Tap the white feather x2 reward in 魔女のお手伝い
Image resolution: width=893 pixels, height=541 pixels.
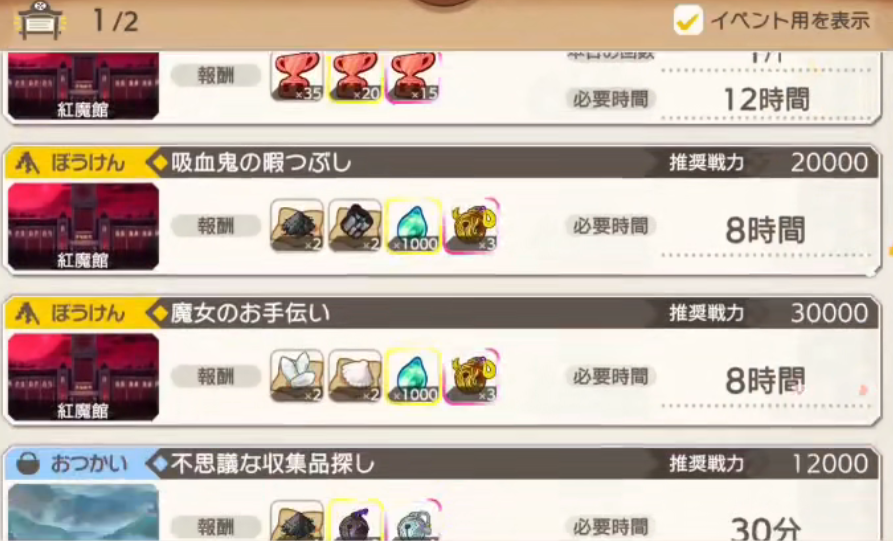click(297, 376)
